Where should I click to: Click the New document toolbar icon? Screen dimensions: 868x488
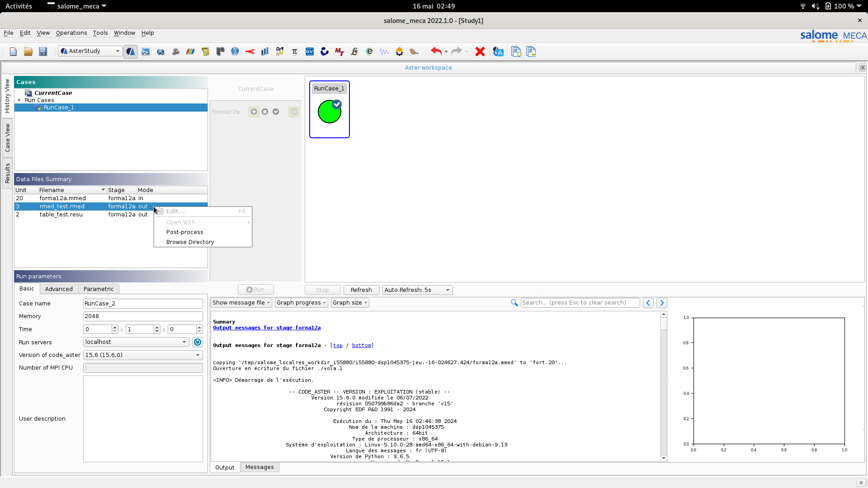tap(13, 52)
